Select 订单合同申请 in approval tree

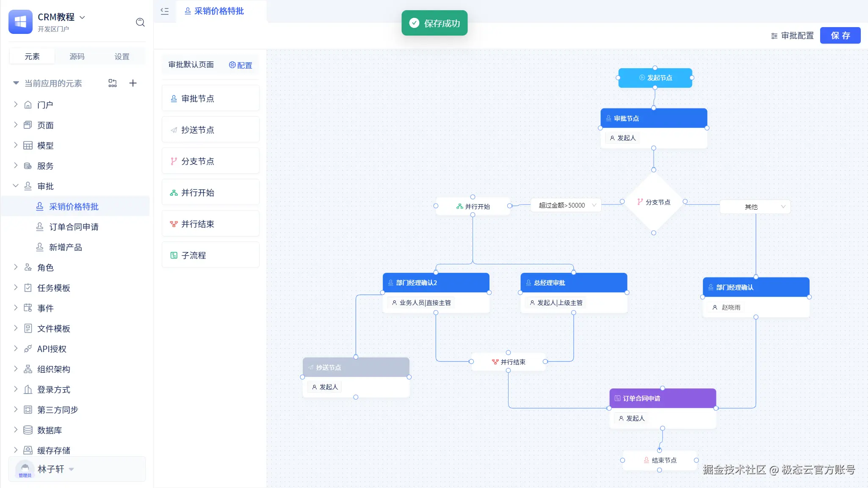(74, 227)
